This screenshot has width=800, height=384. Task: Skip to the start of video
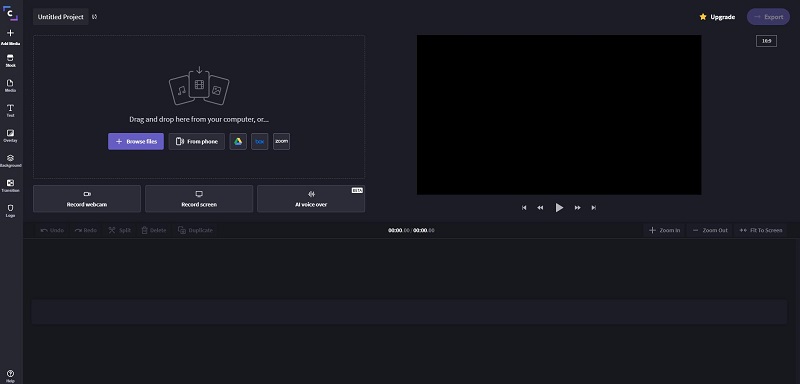524,208
